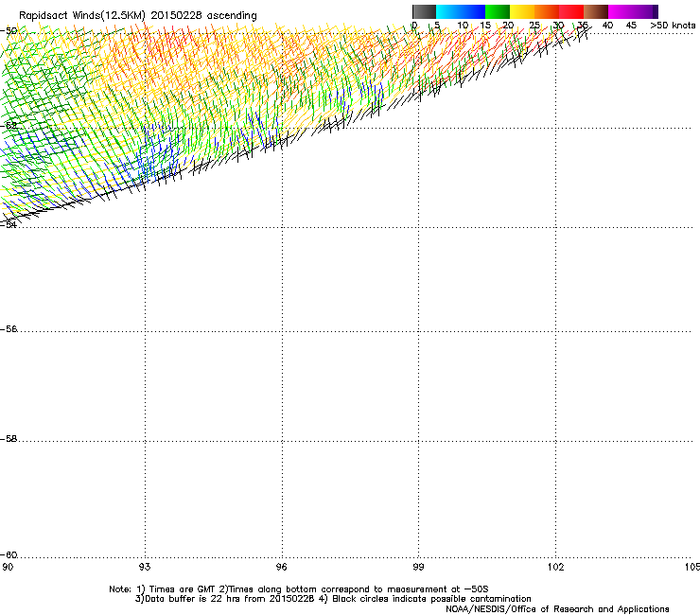Click the gray 0-5 knots color swatch

[x=424, y=11]
